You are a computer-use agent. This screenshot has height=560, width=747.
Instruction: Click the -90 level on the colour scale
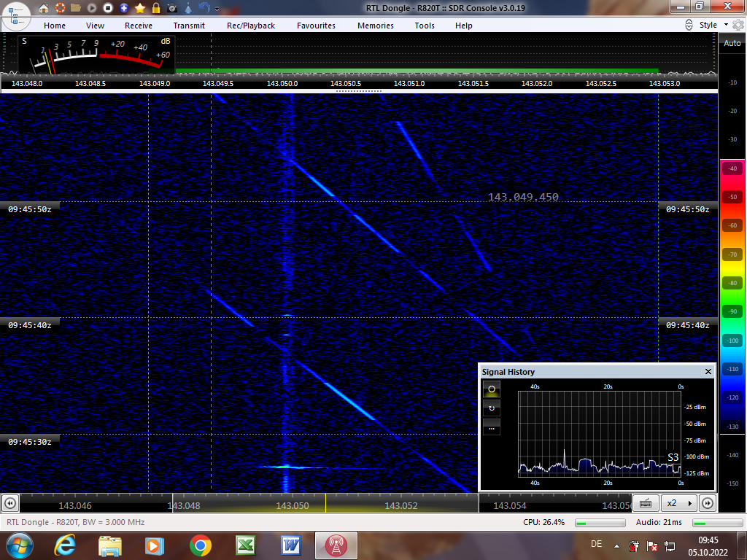[732, 311]
